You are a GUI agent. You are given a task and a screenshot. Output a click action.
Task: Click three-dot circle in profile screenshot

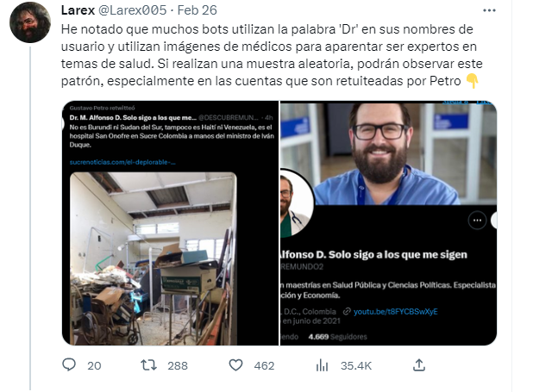477,221
